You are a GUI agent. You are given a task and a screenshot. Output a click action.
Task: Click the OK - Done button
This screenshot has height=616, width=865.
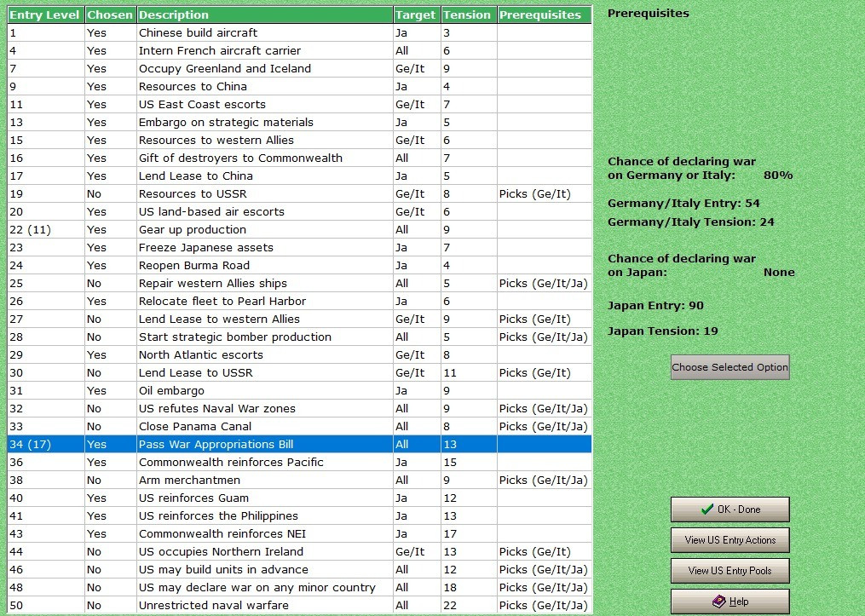(x=729, y=509)
